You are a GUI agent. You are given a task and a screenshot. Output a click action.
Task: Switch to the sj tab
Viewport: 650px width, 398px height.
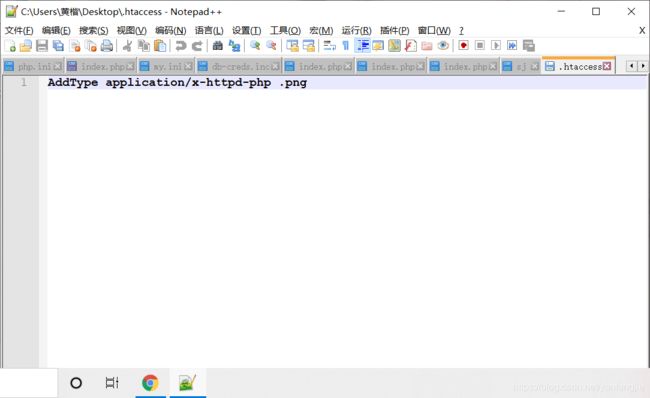point(520,66)
